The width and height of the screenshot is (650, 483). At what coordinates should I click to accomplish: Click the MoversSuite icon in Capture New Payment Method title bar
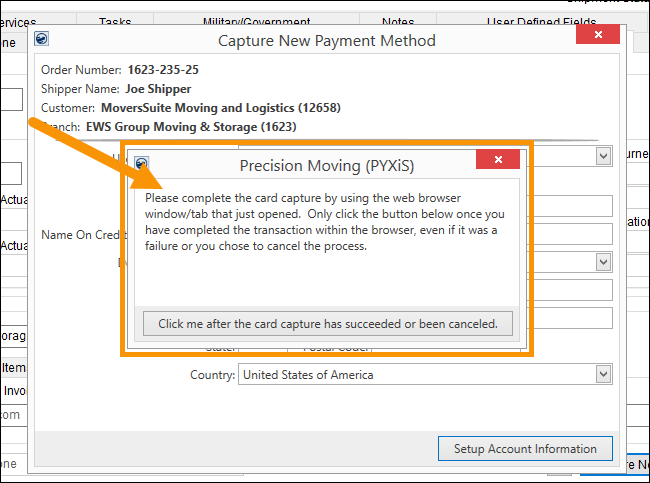[41, 39]
